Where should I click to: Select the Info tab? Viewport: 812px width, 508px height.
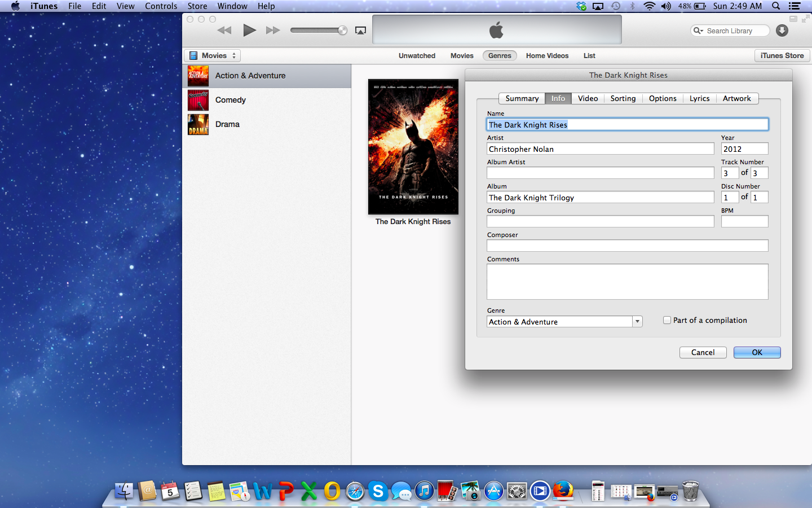[x=558, y=98]
